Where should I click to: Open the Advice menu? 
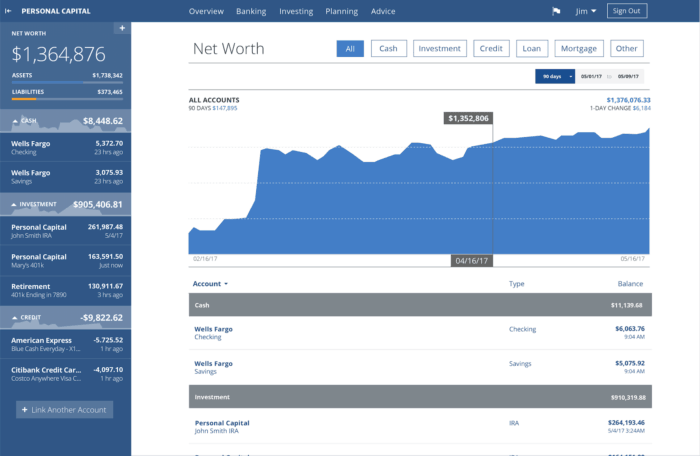[383, 11]
